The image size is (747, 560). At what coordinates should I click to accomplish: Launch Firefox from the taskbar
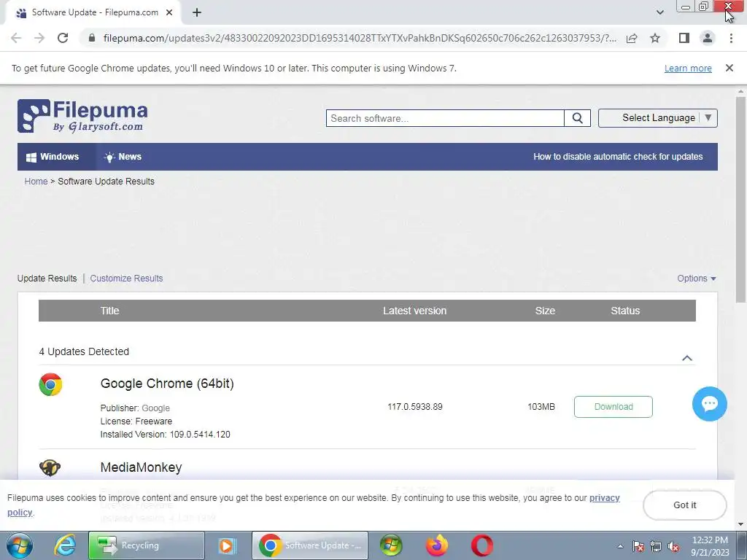(437, 545)
